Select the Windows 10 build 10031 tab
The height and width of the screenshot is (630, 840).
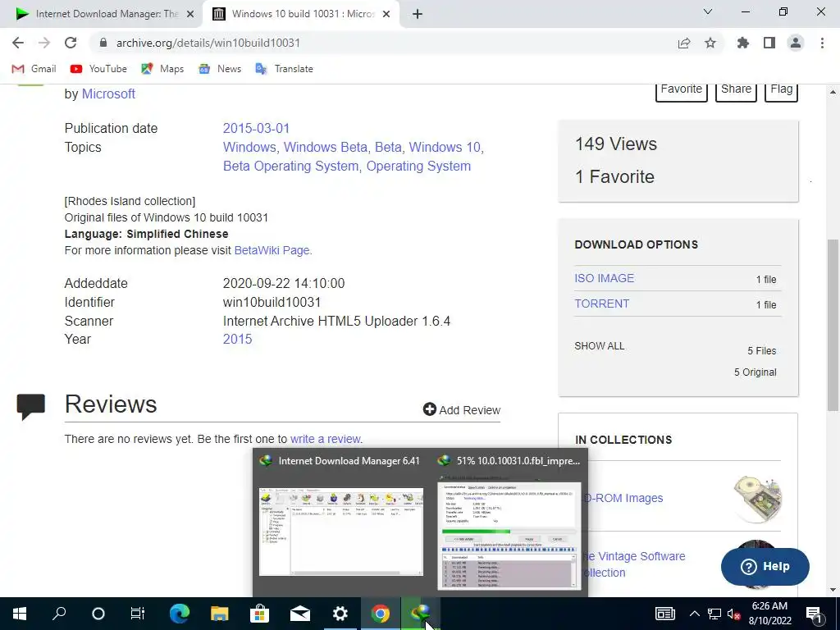301,14
